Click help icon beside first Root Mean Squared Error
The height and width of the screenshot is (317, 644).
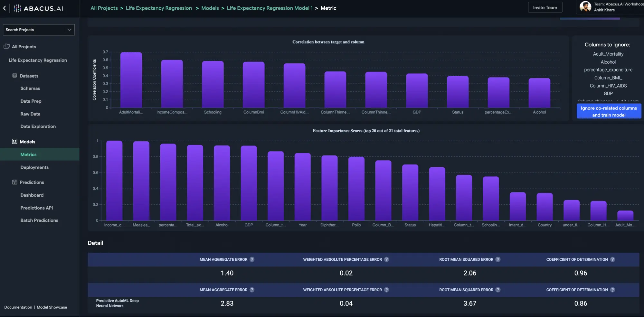click(x=498, y=259)
